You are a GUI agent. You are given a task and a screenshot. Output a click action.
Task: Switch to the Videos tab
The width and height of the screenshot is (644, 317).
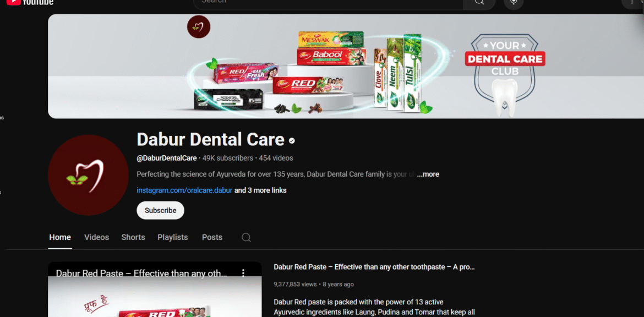point(96,237)
